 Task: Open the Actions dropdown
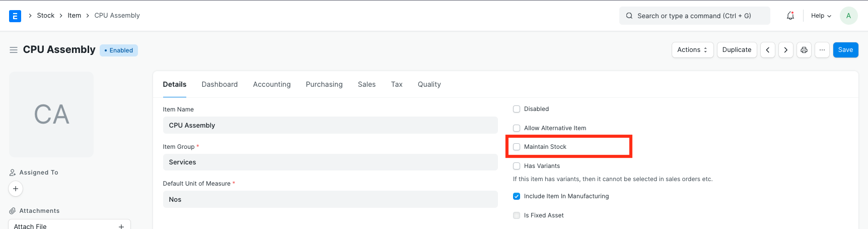pyautogui.click(x=692, y=50)
